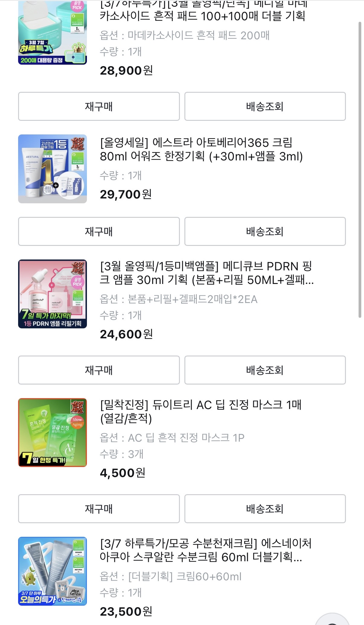Repurchase the Dewytree AC deep mask
Screen dimensions: 364x625
(x=99, y=509)
